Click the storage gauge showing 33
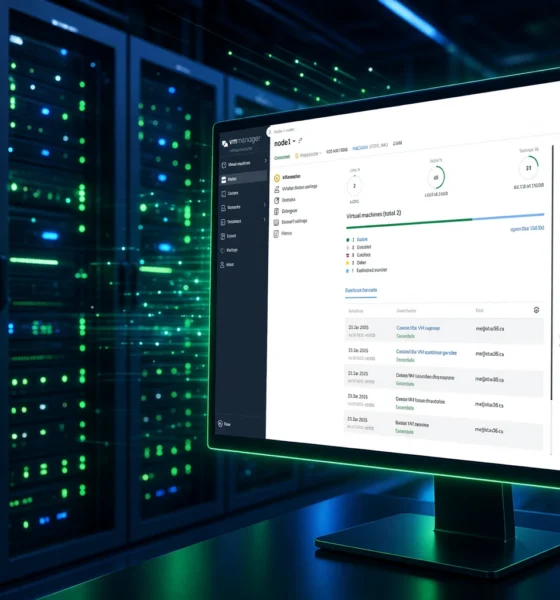Viewport: 560px width, 600px height. click(x=529, y=168)
